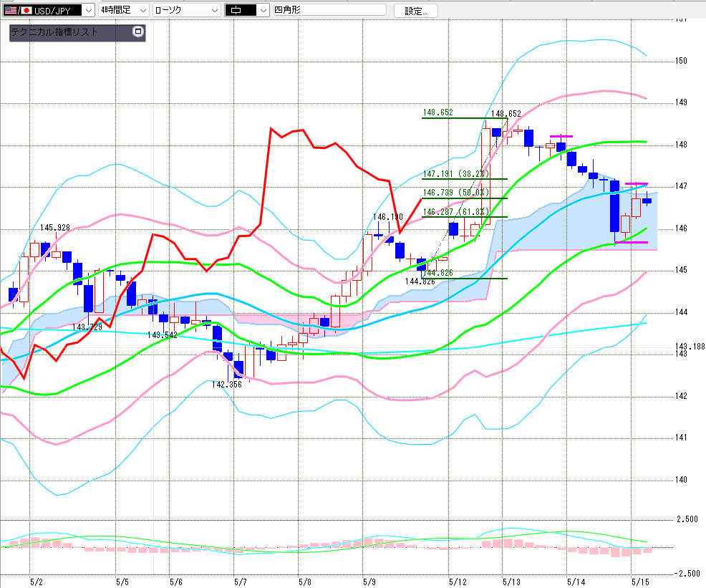Click the テクニカル指標リスト panel title
The image size is (706, 588).
tap(54, 32)
